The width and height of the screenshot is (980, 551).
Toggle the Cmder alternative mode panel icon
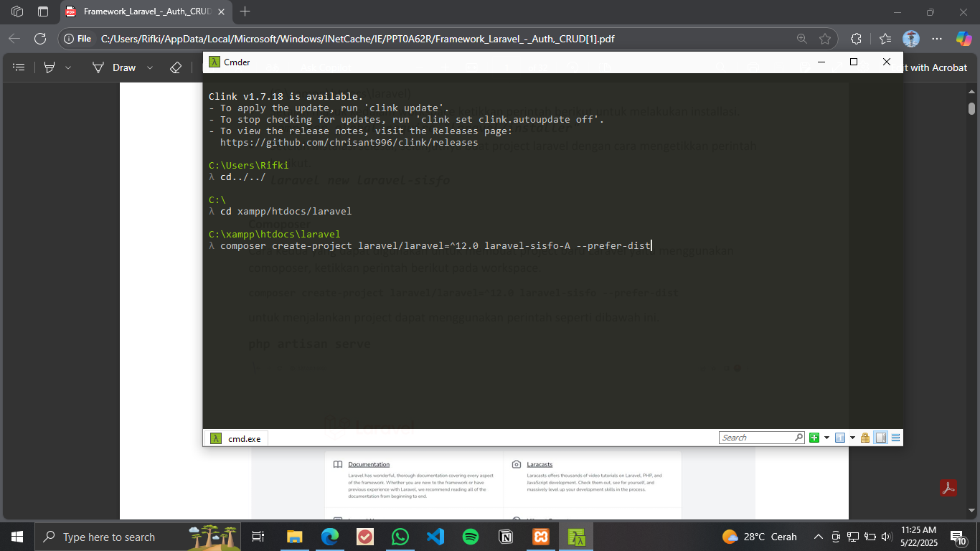tap(881, 438)
